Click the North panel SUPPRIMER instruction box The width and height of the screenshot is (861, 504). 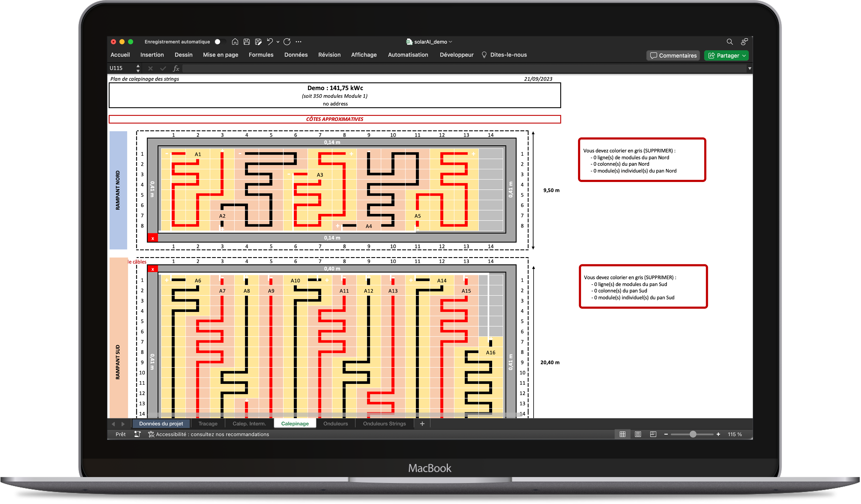pyautogui.click(x=642, y=160)
